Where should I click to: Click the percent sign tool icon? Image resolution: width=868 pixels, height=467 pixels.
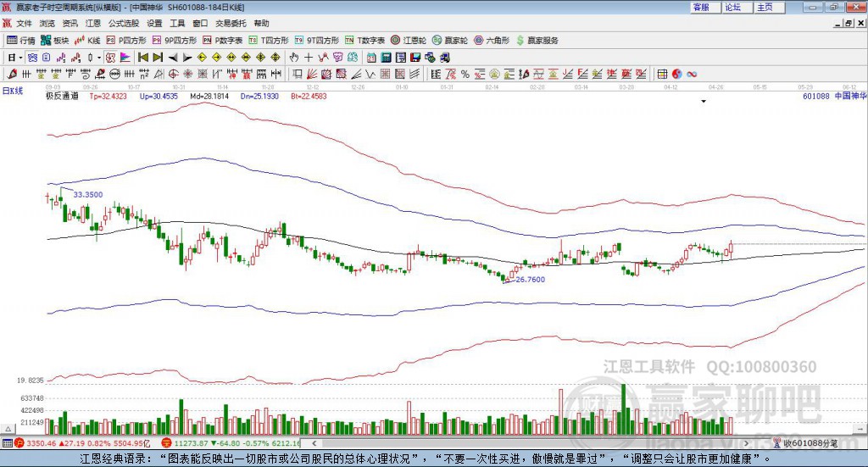[465, 74]
